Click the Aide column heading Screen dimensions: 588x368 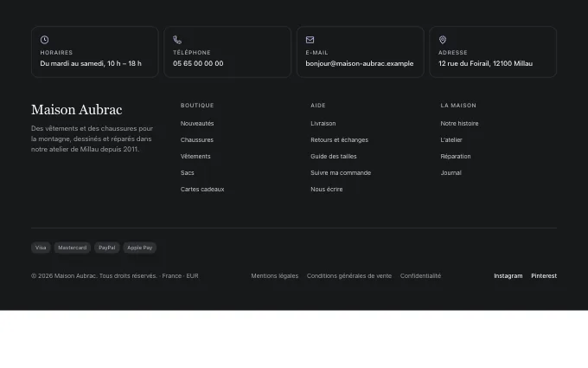(x=318, y=105)
